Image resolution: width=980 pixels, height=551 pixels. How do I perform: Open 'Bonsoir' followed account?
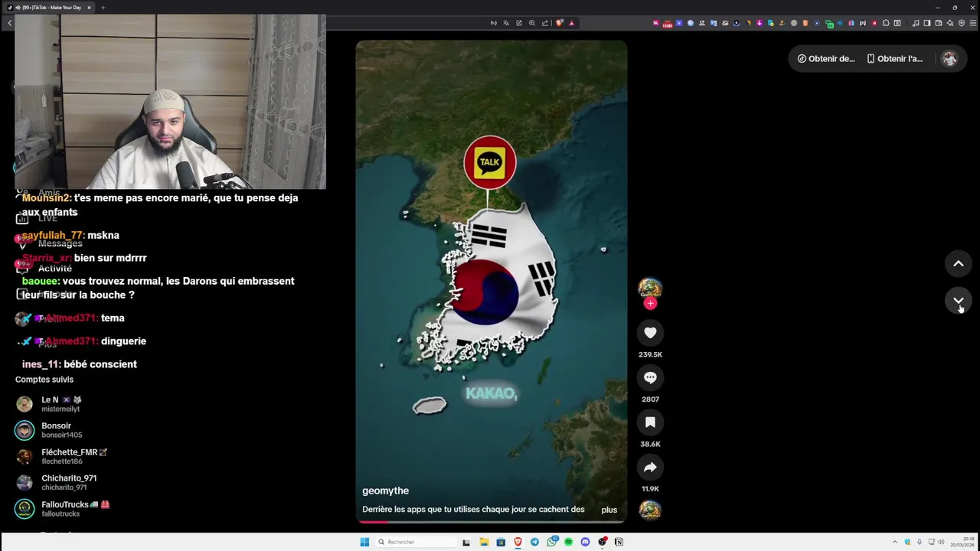pyautogui.click(x=61, y=430)
